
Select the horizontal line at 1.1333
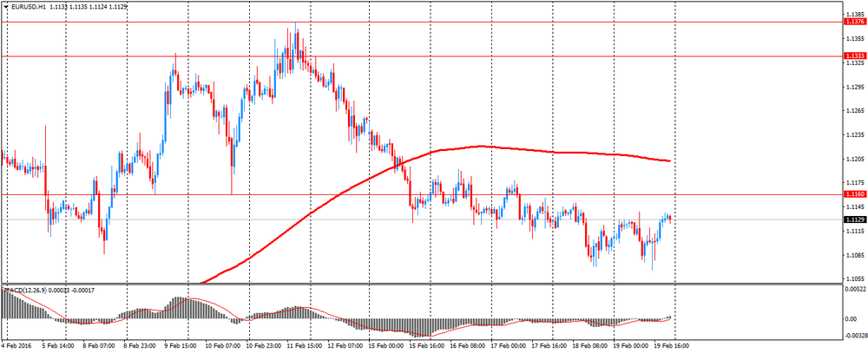point(421,56)
